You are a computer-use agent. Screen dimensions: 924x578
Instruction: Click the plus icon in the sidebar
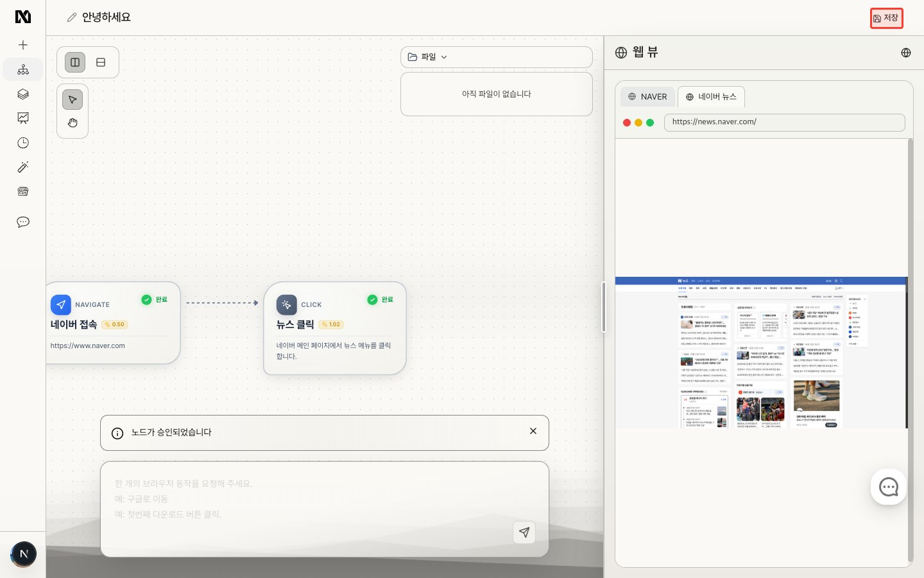tap(23, 45)
